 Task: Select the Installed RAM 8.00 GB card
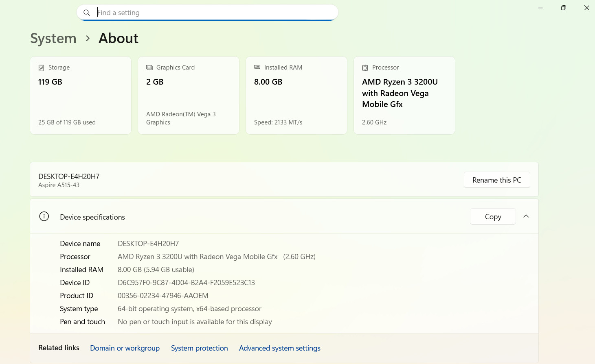point(296,95)
